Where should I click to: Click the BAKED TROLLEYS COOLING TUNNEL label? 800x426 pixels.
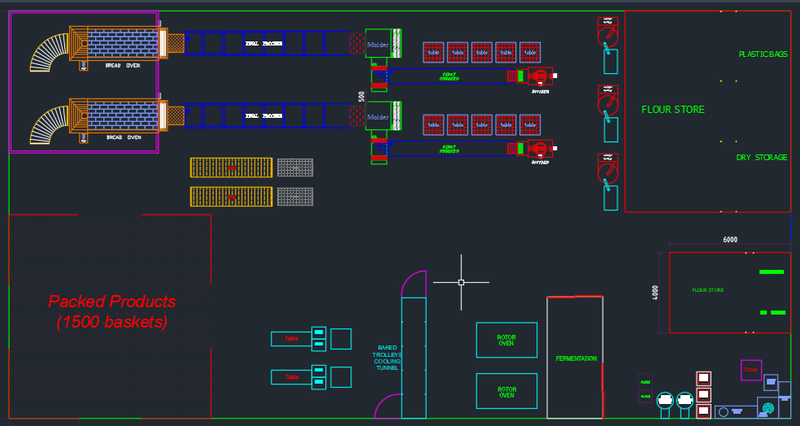coord(387,357)
